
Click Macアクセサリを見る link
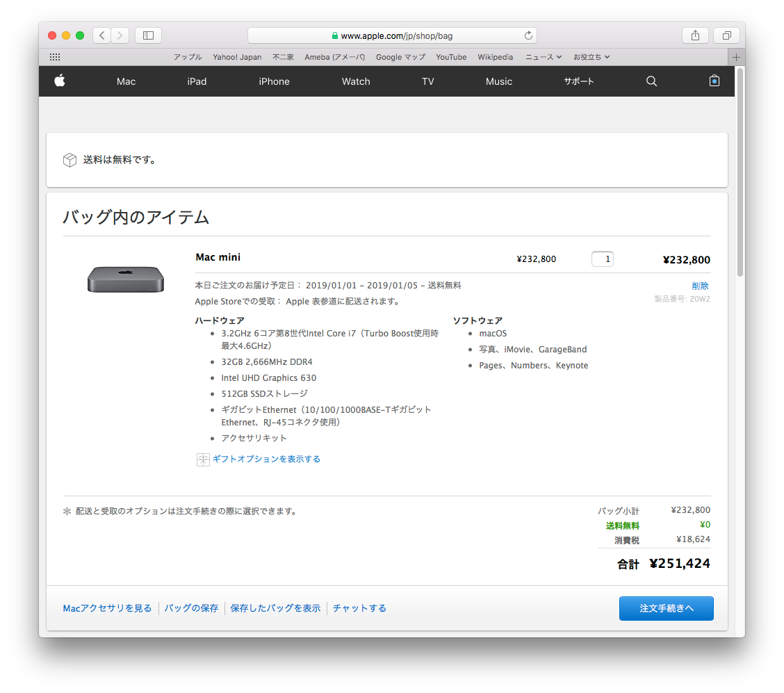[107, 608]
